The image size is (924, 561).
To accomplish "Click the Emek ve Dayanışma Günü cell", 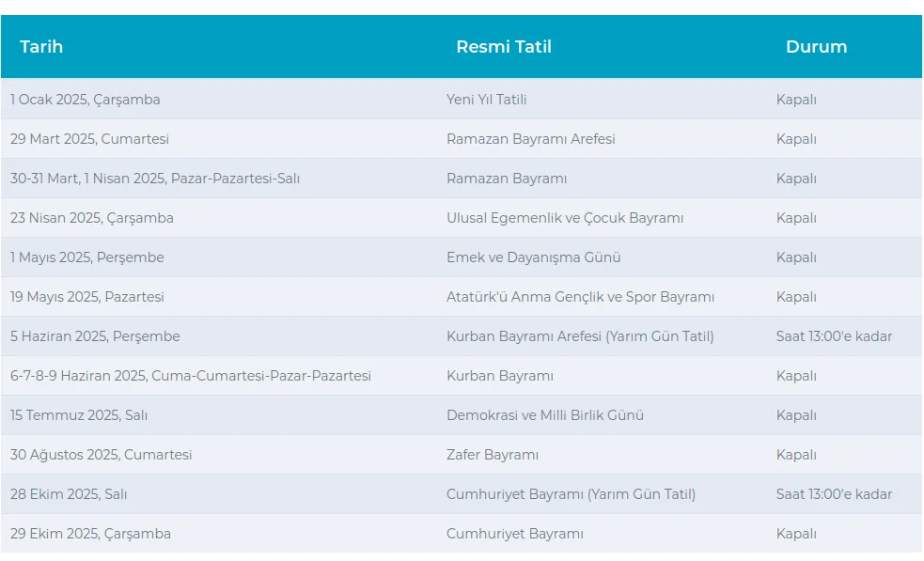I will pos(533,257).
